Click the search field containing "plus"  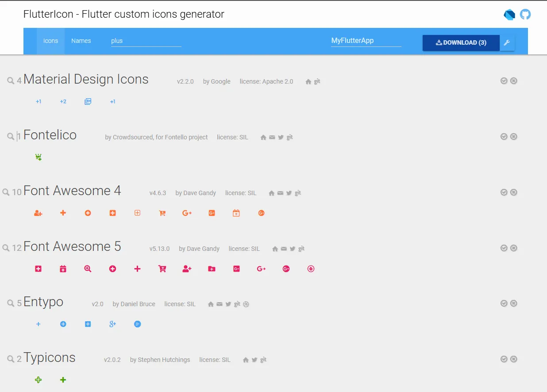146,41
